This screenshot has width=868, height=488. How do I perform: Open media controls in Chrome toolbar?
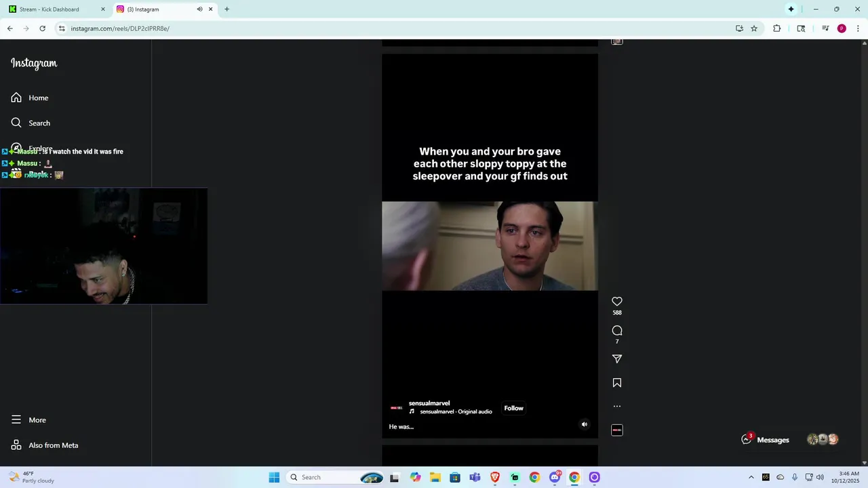(x=825, y=28)
